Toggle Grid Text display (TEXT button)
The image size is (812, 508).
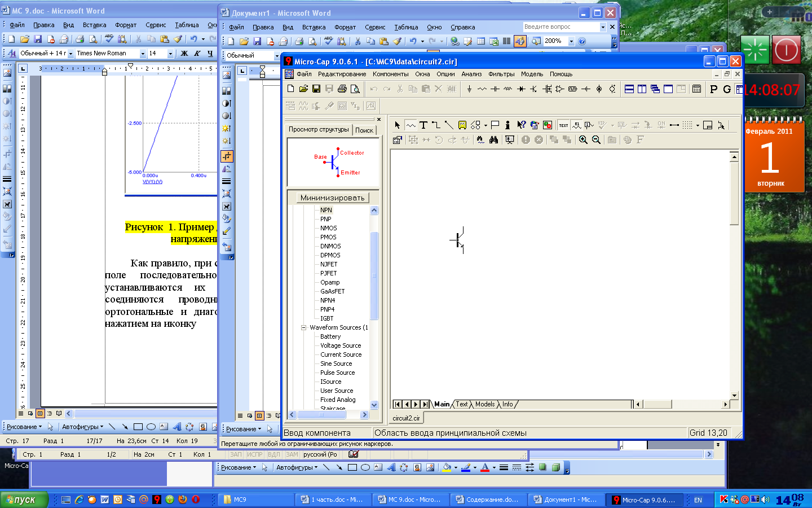point(563,125)
